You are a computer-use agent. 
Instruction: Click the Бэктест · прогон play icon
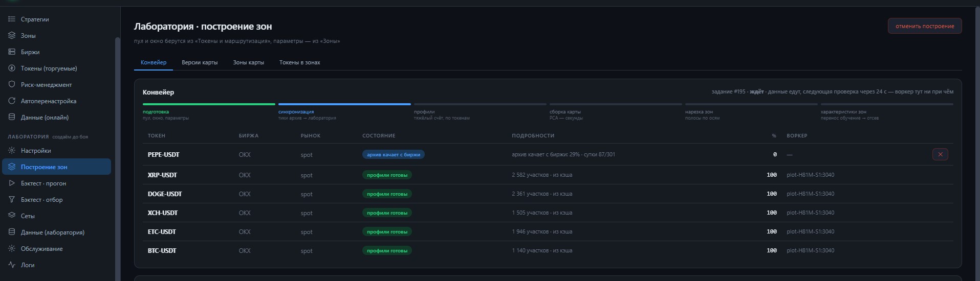click(12, 183)
